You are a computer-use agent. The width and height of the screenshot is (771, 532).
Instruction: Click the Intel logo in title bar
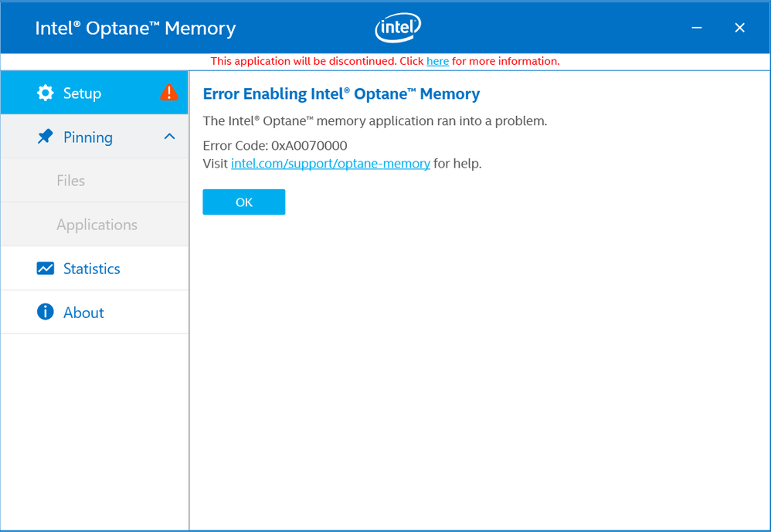click(398, 28)
